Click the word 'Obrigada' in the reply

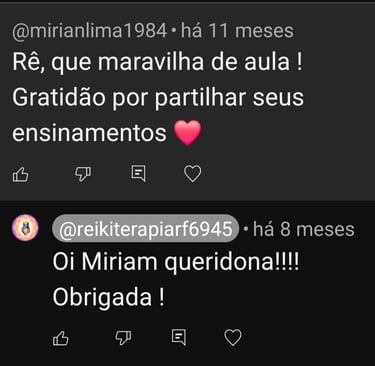click(102, 297)
